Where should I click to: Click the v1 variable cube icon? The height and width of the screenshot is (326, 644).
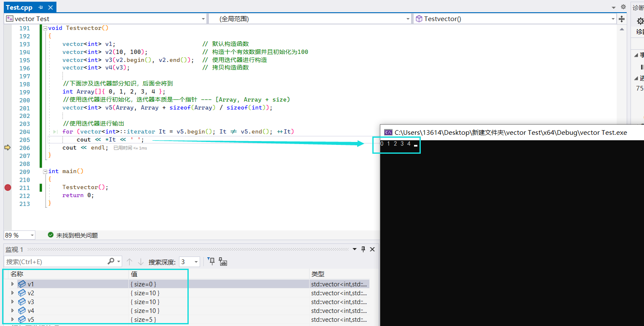point(22,284)
